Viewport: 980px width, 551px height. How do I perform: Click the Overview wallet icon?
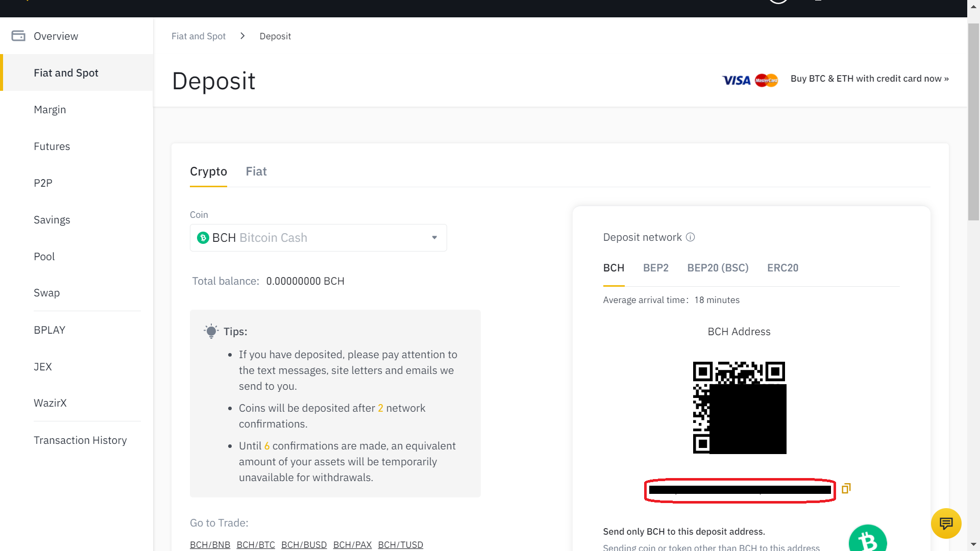click(x=18, y=36)
